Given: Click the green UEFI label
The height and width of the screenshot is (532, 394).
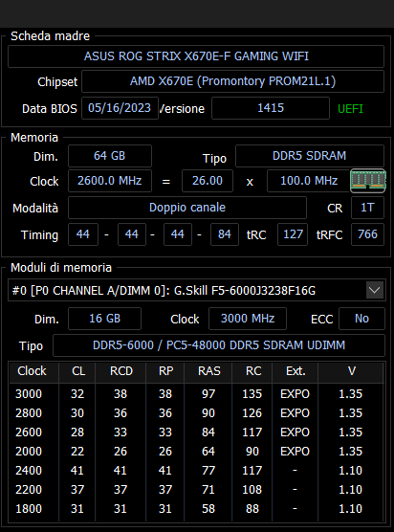Looking at the screenshot, I should [350, 109].
